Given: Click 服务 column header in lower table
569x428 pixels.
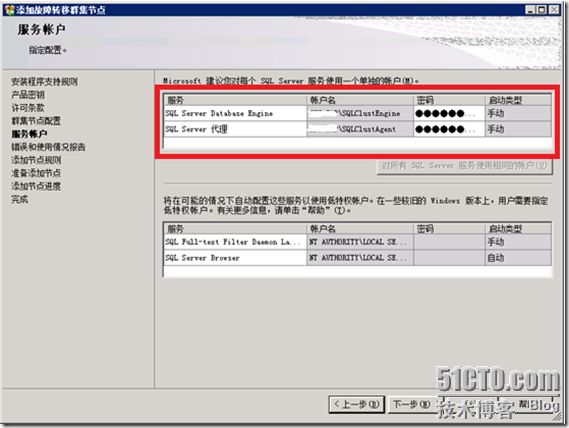Looking at the screenshot, I should coord(235,229).
